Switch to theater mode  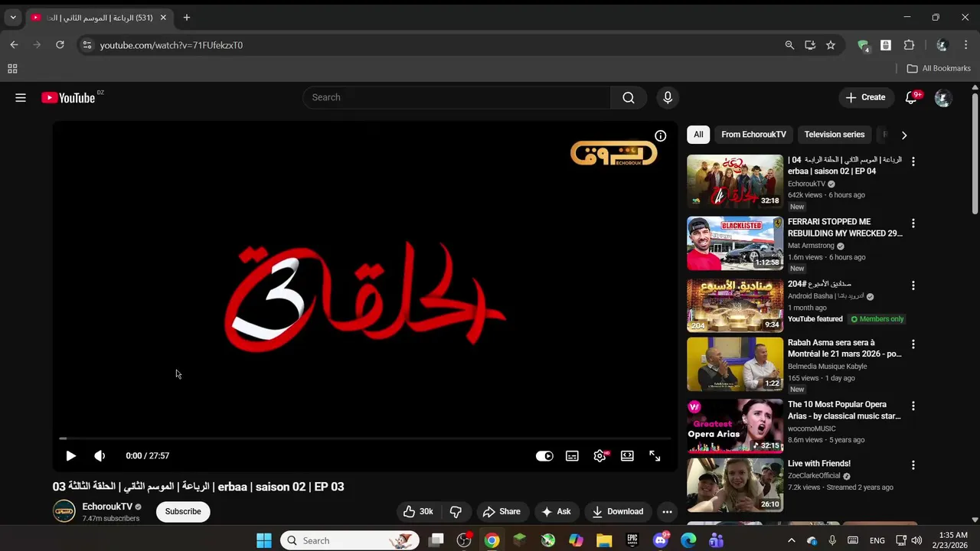tap(627, 455)
